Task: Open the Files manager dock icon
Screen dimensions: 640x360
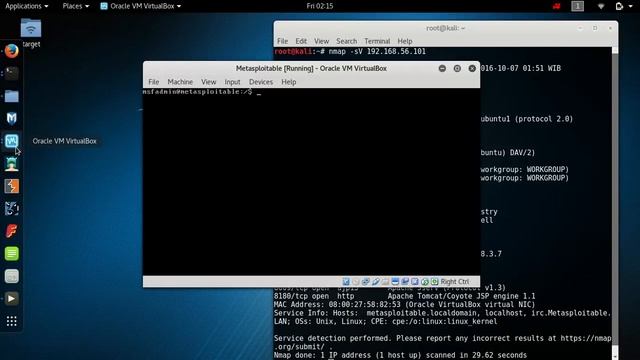Action: 11,96
